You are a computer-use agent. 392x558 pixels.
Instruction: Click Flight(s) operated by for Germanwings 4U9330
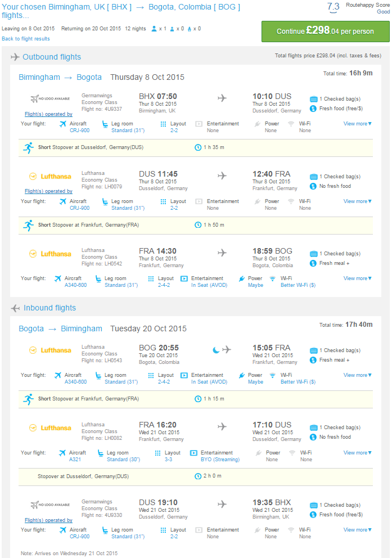click(48, 520)
